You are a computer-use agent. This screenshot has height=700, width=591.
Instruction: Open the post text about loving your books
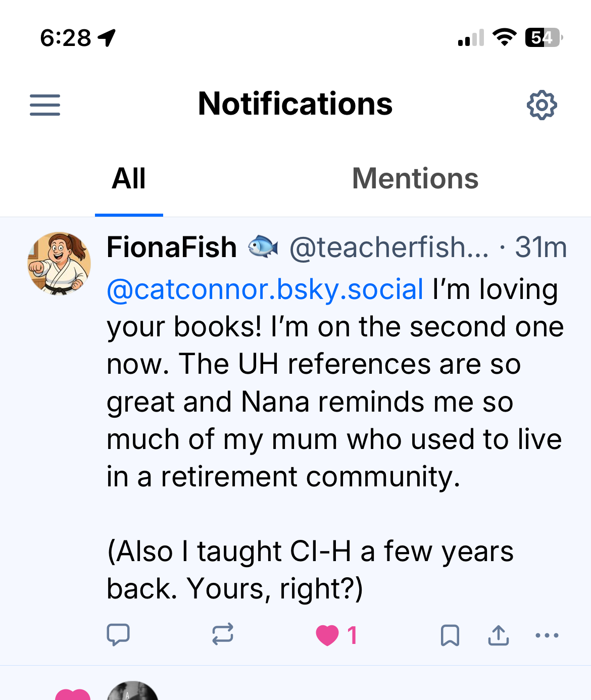pyautogui.click(x=333, y=402)
